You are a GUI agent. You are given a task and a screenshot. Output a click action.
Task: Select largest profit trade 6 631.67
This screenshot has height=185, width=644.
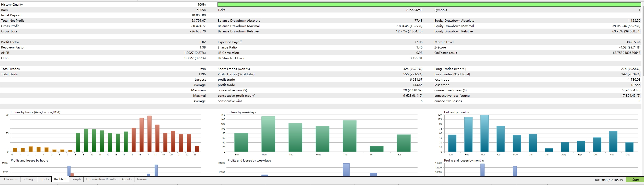416,80
